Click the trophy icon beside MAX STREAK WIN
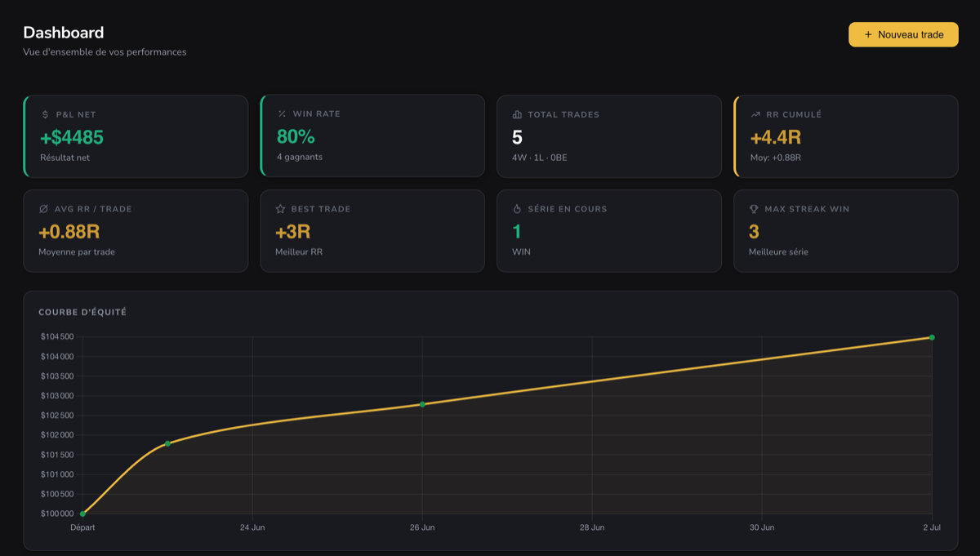 click(754, 209)
